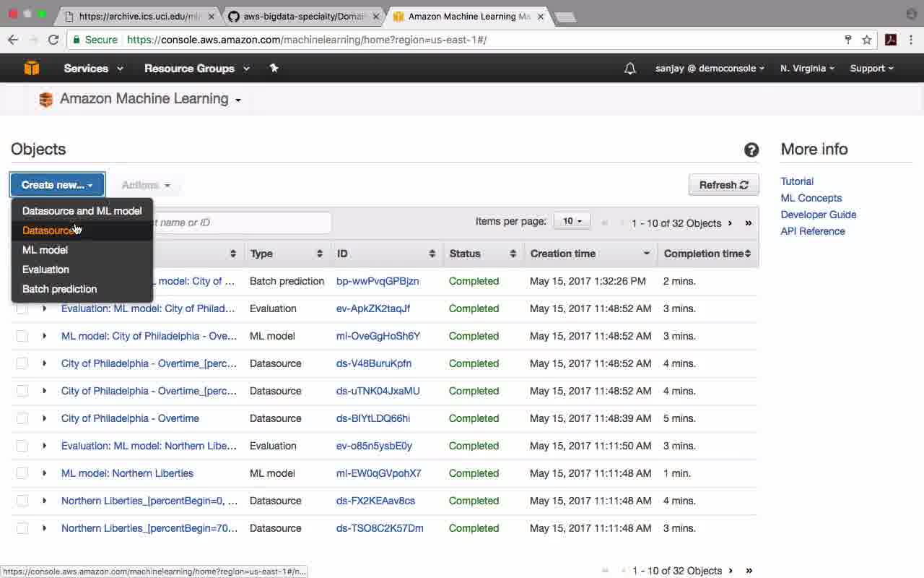The image size is (924, 578).
Task: Go to next page arrow at top pagination
Action: point(730,223)
